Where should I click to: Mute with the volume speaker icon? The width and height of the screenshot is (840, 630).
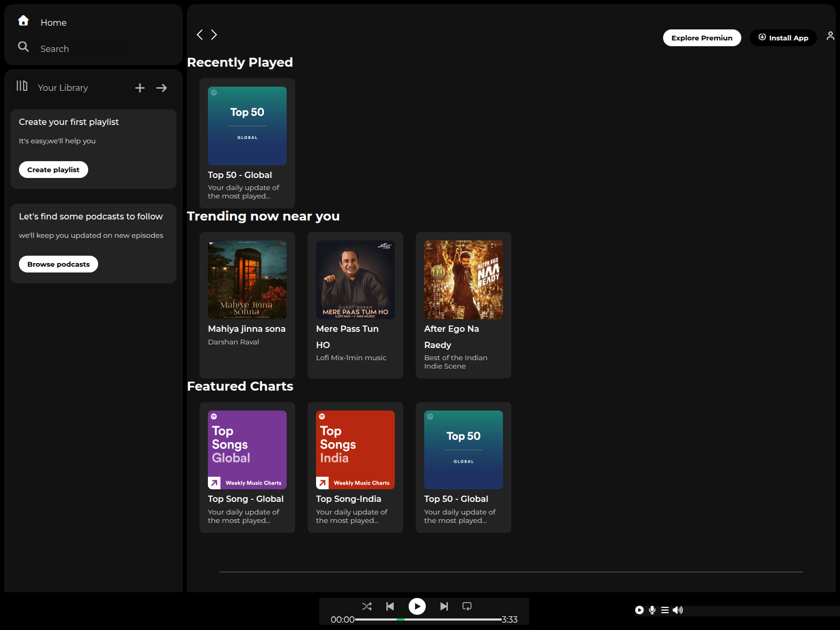click(x=678, y=610)
